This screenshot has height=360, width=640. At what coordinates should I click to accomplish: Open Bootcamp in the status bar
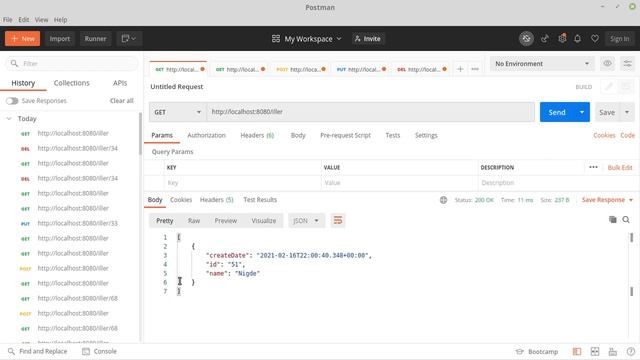pos(537,352)
